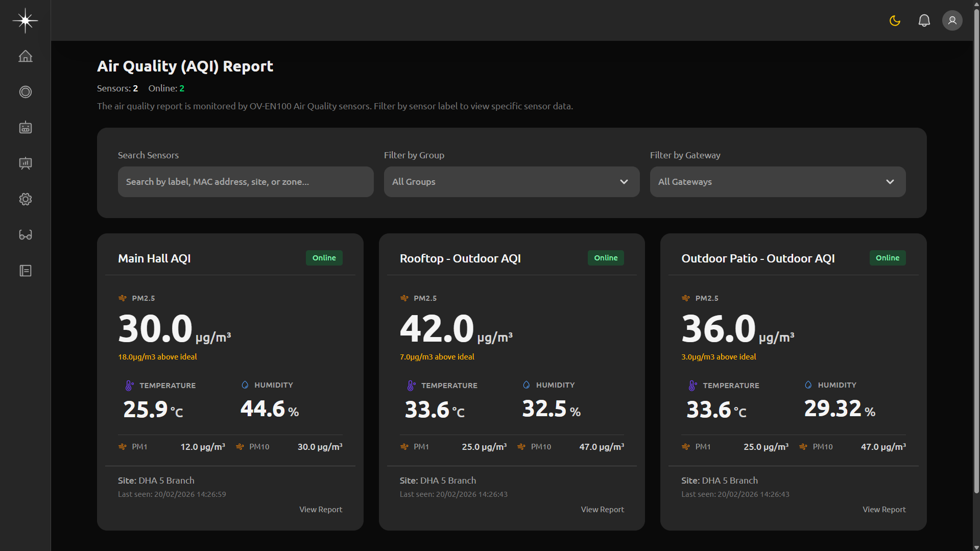View Report for Rooftop - Outdoor AQI
Viewport: 980px width, 551px height.
[602, 510]
